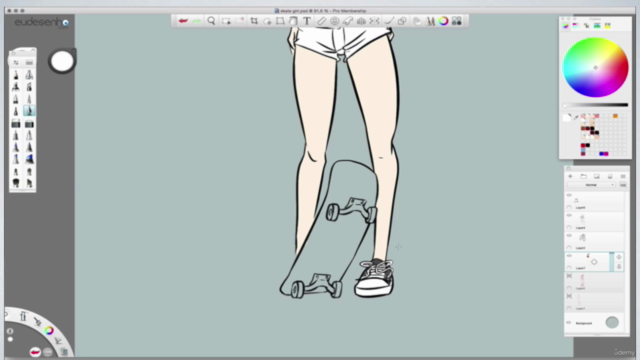Click the red undo icon in corner lagoon

(35, 351)
